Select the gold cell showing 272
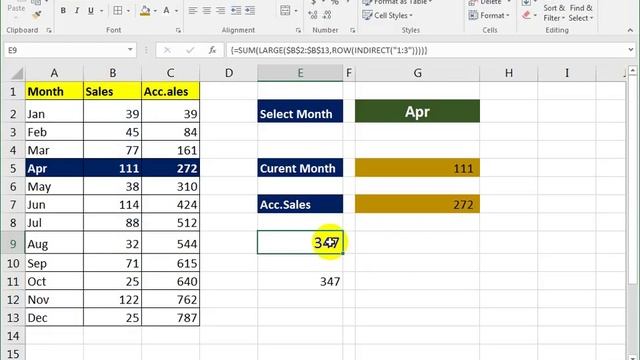Screen dimensions: 640x360 coord(417,204)
